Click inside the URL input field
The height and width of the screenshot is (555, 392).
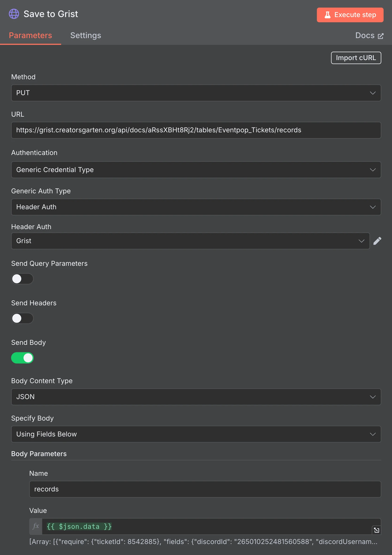[x=196, y=130]
